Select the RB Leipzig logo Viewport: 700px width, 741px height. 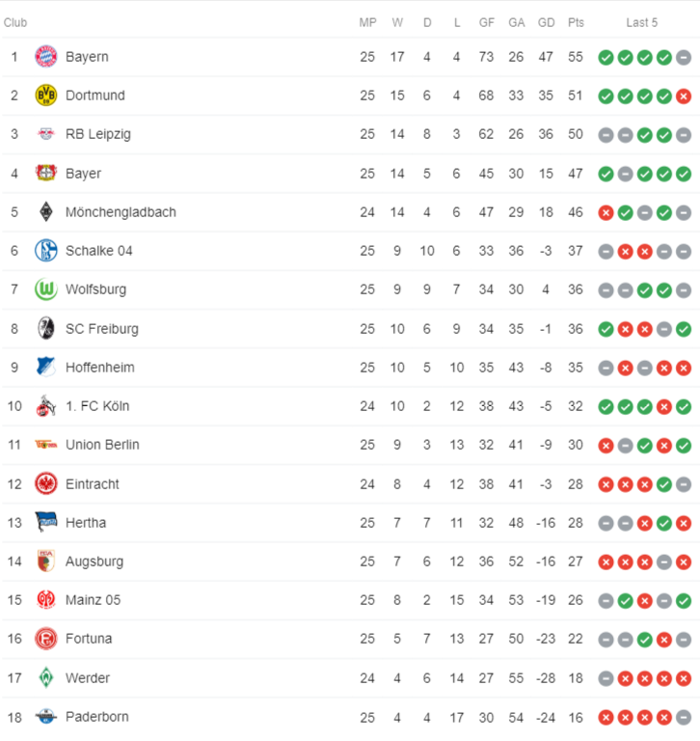46,134
